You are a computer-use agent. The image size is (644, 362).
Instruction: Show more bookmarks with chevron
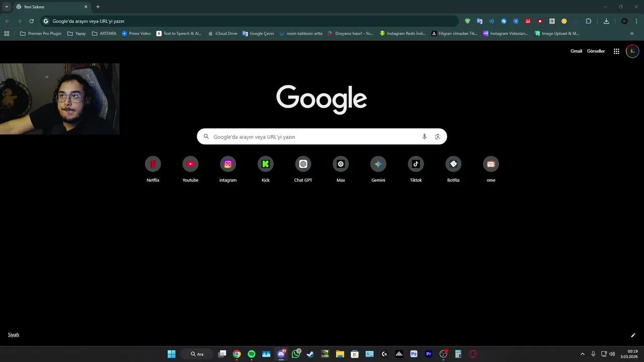632,34
